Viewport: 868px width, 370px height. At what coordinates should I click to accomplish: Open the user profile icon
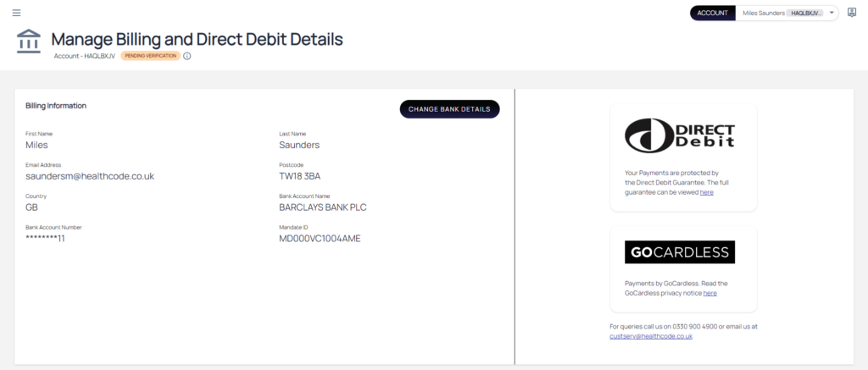pos(852,13)
